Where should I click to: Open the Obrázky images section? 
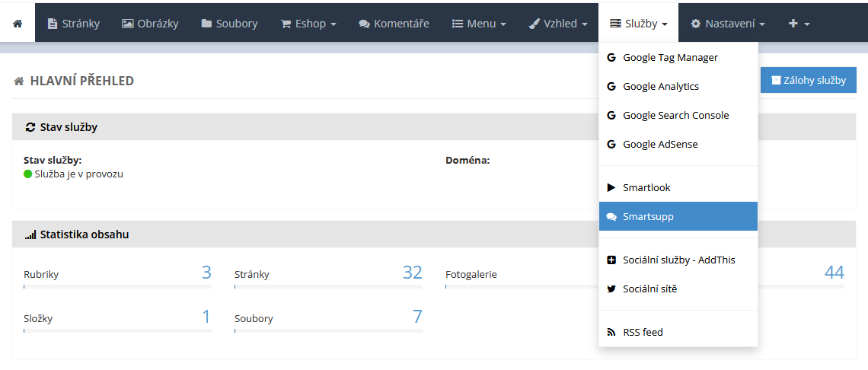point(149,24)
